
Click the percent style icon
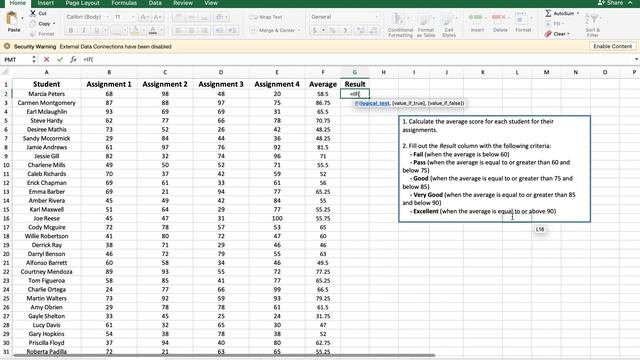click(333, 30)
